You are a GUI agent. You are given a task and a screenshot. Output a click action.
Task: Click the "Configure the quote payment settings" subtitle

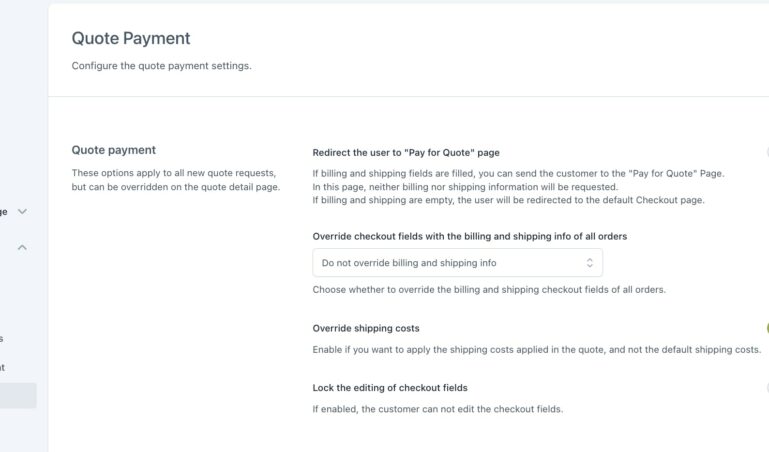tap(161, 66)
